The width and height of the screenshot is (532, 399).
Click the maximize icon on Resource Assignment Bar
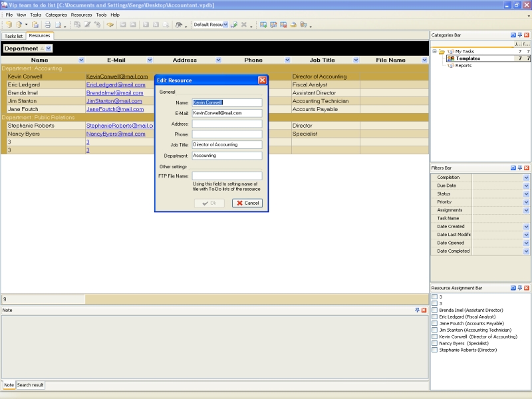point(513,288)
